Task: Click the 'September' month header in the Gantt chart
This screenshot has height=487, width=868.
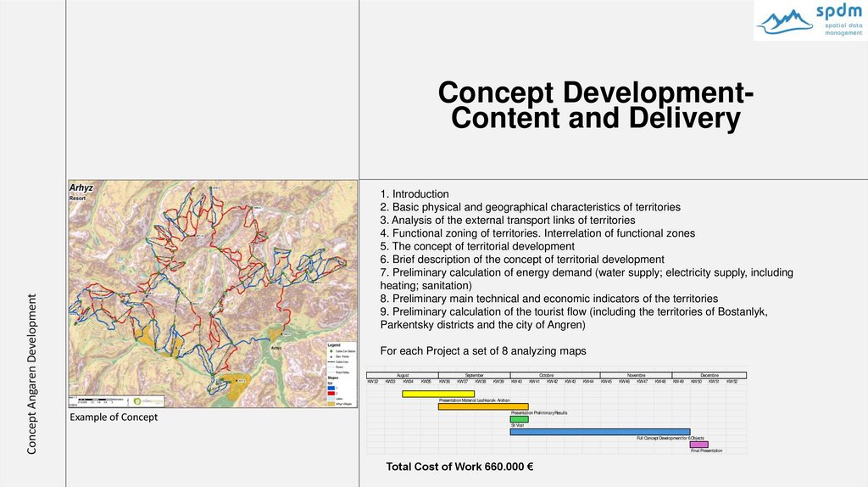Action: (475, 375)
